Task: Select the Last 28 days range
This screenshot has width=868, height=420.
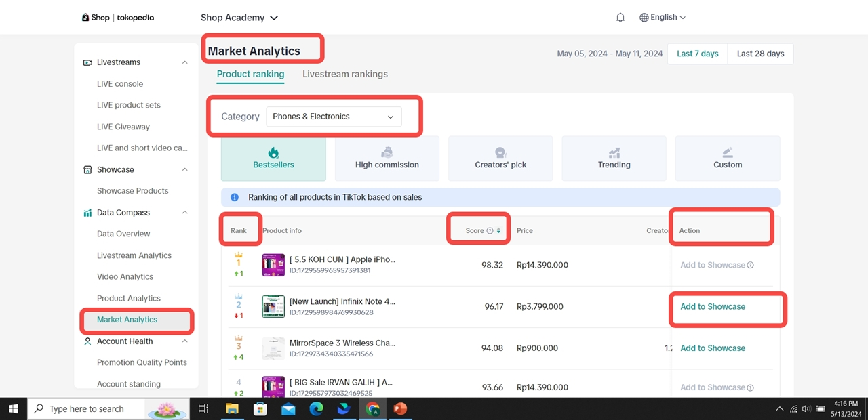Action: (x=760, y=54)
